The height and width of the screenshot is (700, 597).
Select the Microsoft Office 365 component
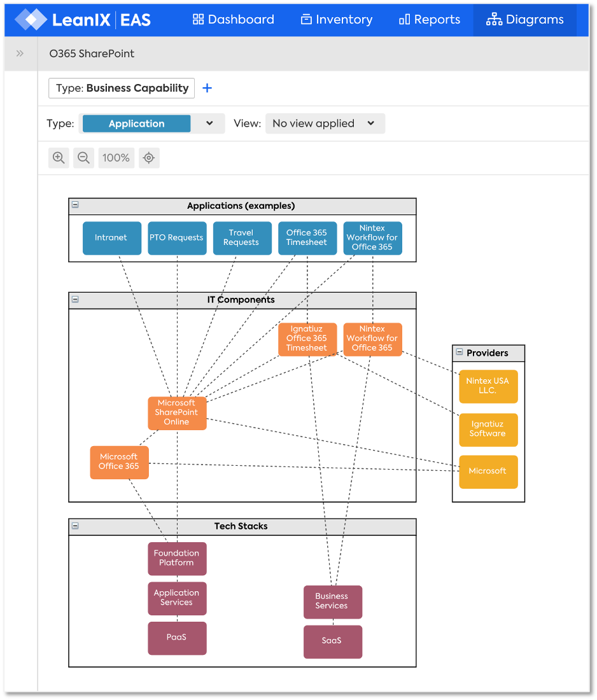119,463
